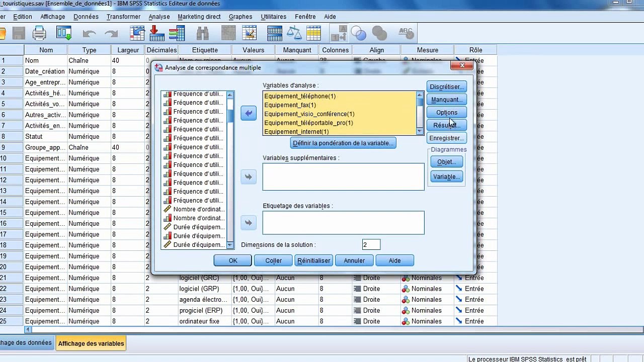Click the Etiquette column header
Screen dimensions: 644x362
point(205,50)
